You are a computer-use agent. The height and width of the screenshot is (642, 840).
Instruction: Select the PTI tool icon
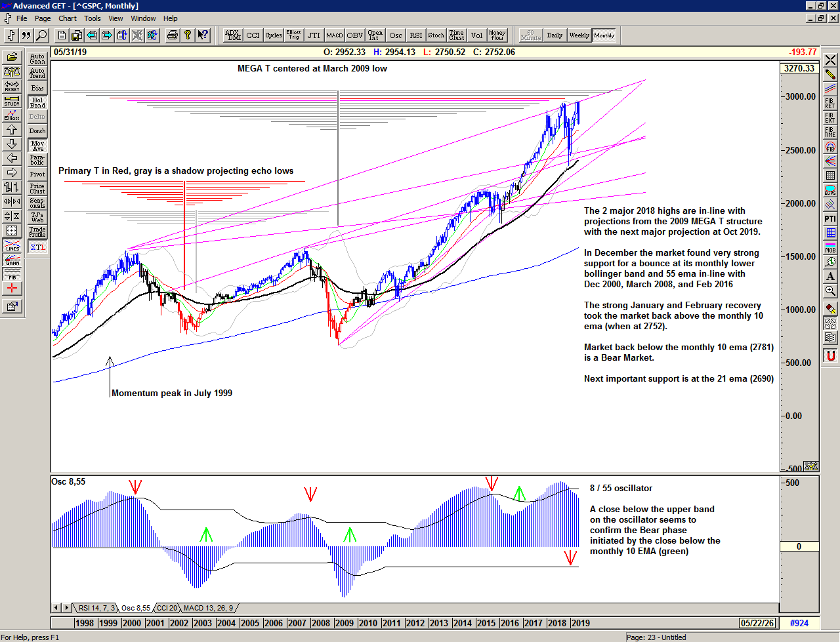pos(830,218)
